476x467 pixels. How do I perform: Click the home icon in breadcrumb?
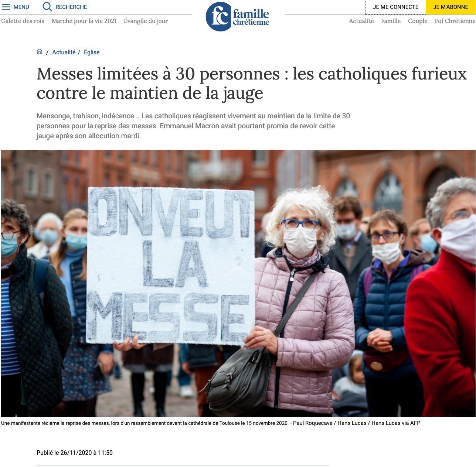pyautogui.click(x=40, y=52)
